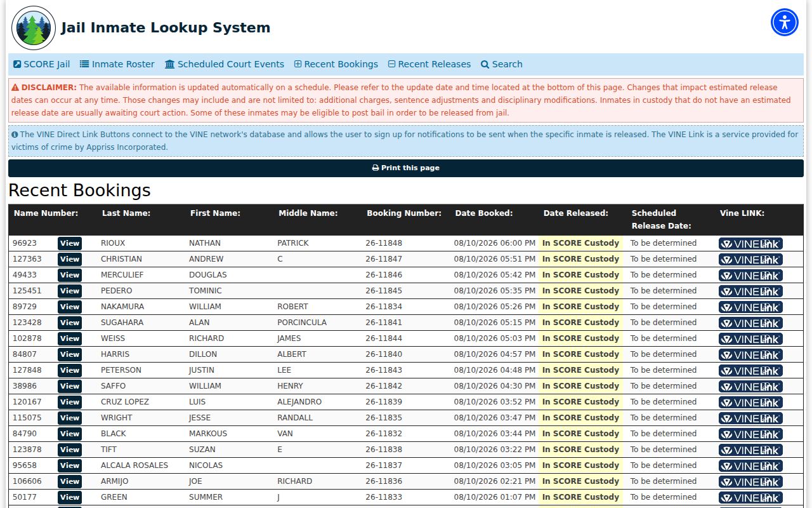View record for SAFFO, number 38986
The height and width of the screenshot is (508, 812).
(70, 386)
